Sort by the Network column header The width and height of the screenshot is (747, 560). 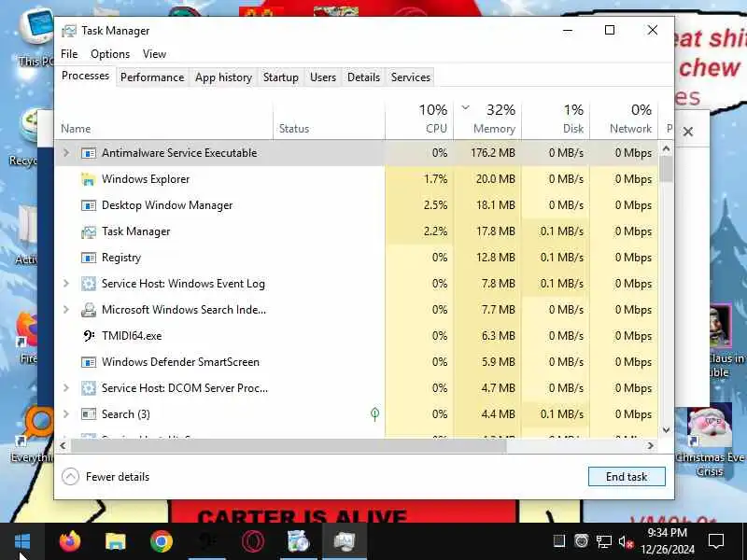coord(624,119)
